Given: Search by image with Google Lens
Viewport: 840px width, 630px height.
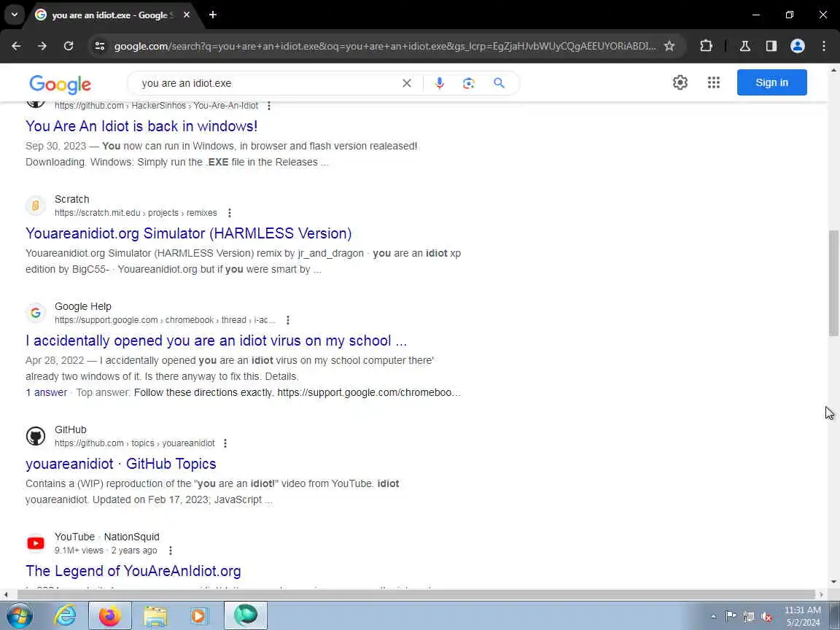Looking at the screenshot, I should [469, 83].
